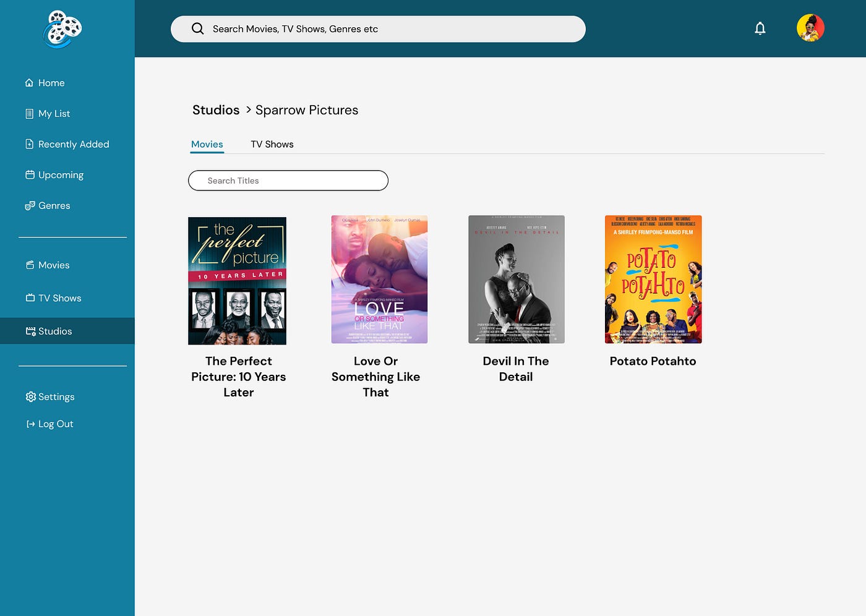This screenshot has height=616, width=866.
Task: Click the TV Shows television icon
Action: pyautogui.click(x=30, y=297)
